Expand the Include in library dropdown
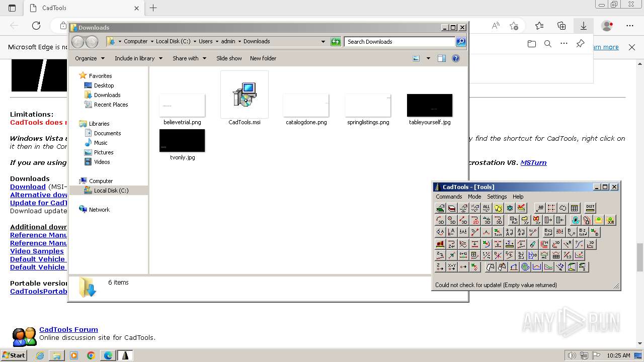The height and width of the screenshot is (362, 644). (138, 58)
